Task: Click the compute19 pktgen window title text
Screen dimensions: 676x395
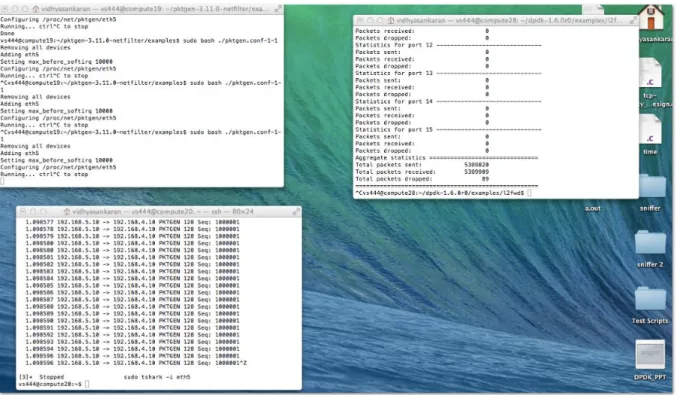Action: [x=156, y=9]
